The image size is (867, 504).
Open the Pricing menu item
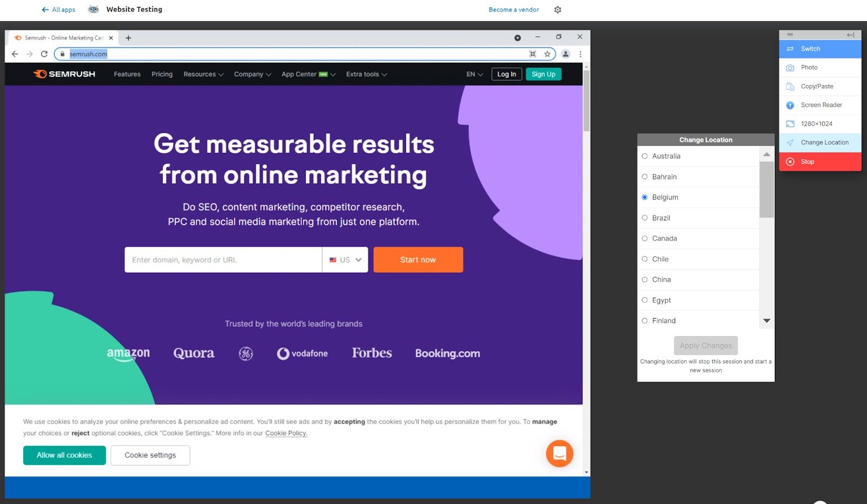click(161, 74)
